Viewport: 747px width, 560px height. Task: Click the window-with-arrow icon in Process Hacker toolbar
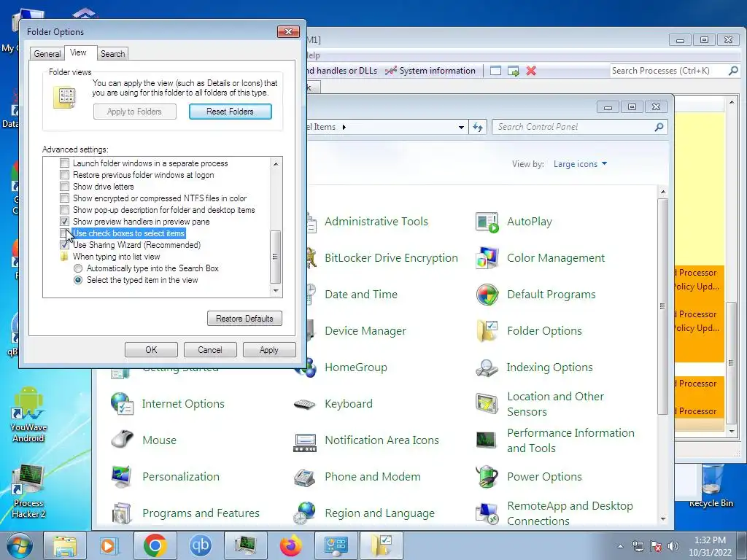click(x=513, y=71)
